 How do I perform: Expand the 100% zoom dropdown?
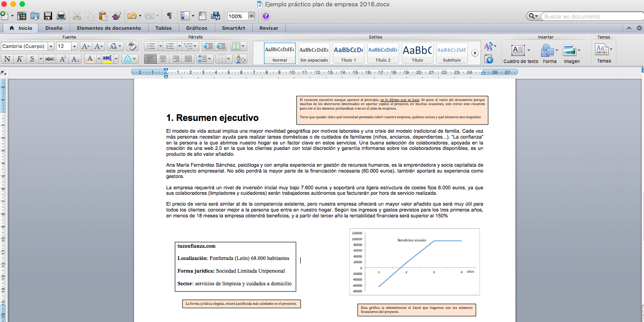(251, 16)
